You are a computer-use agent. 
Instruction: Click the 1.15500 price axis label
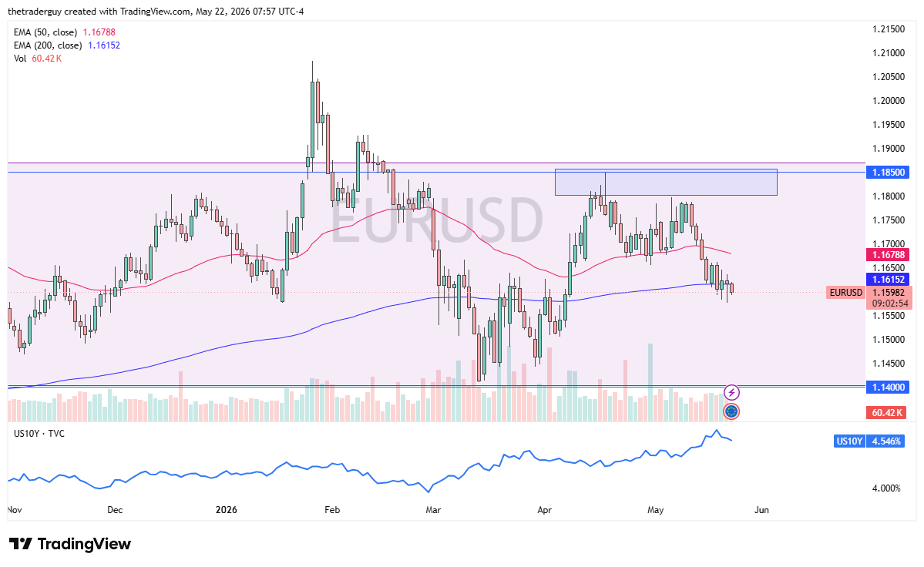click(888, 316)
